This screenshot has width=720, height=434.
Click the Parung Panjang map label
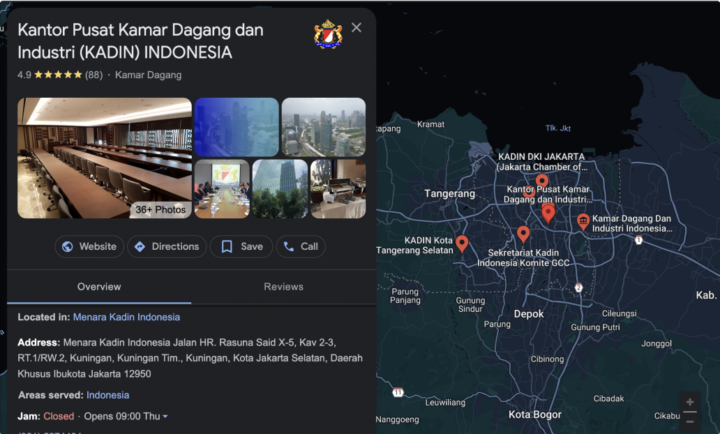[x=405, y=296]
